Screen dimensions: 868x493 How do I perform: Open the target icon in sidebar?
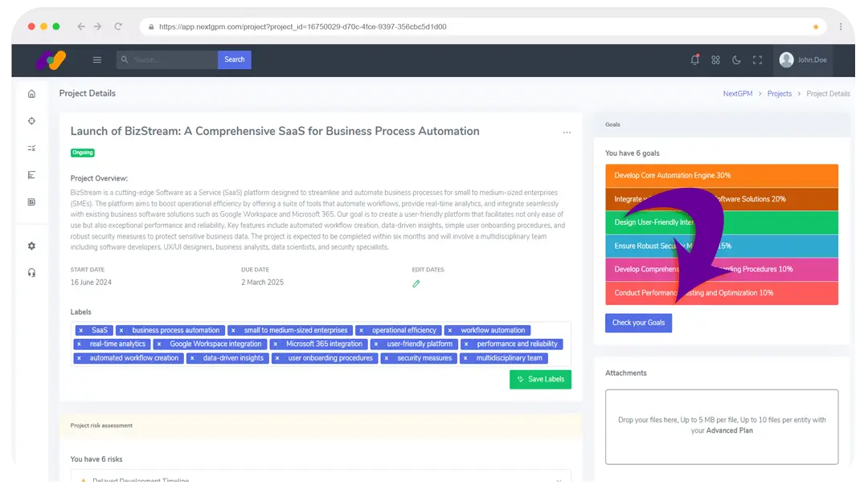[x=31, y=121]
